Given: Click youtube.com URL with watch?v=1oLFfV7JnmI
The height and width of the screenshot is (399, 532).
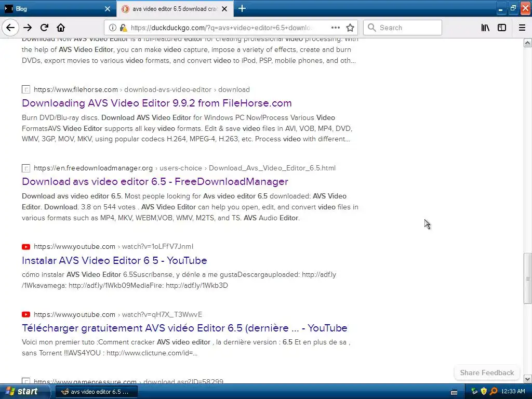Looking at the screenshot, I should pyautogui.click(x=114, y=247).
